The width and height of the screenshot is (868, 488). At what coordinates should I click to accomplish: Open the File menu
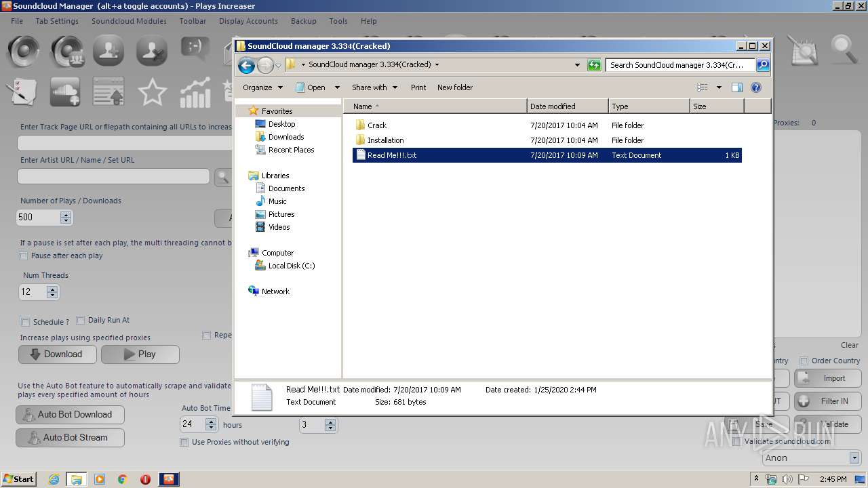coord(17,21)
